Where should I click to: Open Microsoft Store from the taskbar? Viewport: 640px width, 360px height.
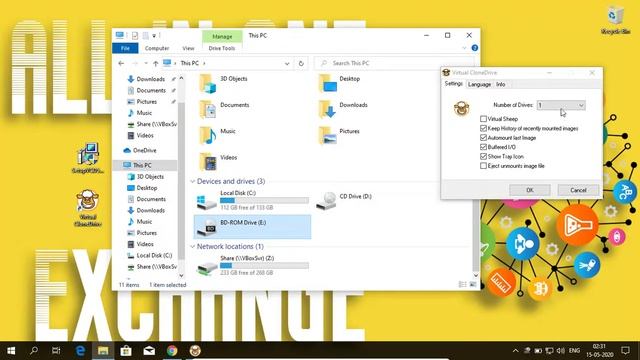pyautogui.click(x=126, y=351)
